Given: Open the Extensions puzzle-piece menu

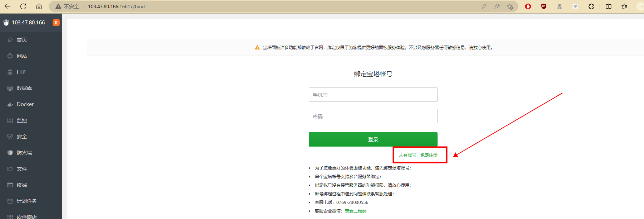Looking at the screenshot, I should tap(591, 6).
